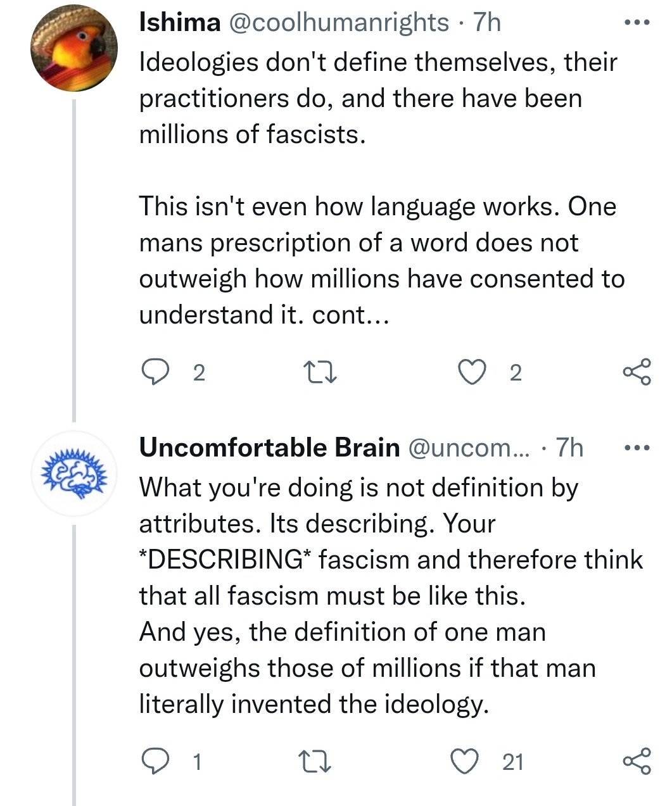Reply to Ishima's tweet

155,372
